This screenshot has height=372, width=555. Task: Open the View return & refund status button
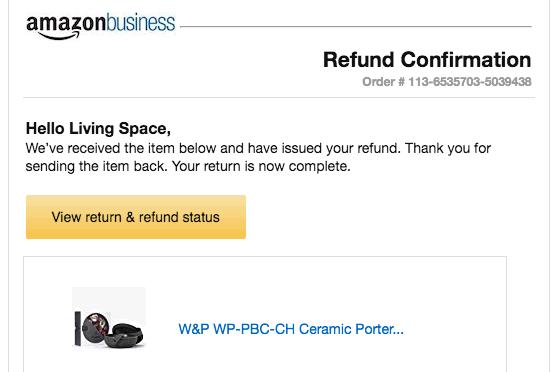coord(136,217)
